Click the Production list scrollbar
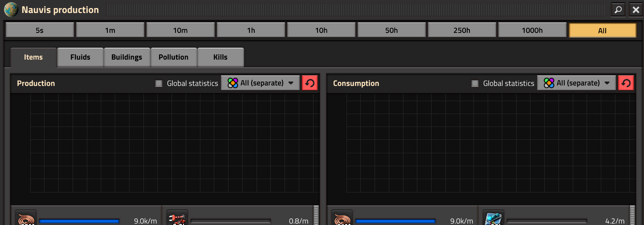Viewport: 644px width, 225px height. click(316, 216)
